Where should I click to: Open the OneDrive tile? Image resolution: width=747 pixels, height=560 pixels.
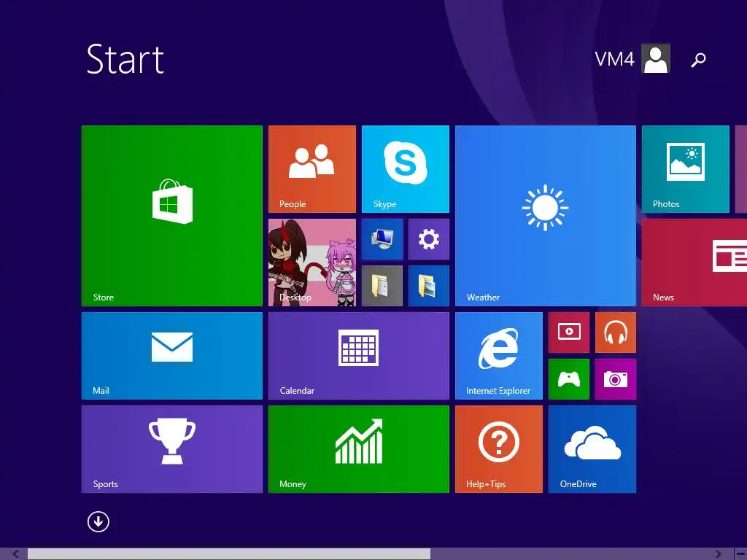pyautogui.click(x=592, y=449)
